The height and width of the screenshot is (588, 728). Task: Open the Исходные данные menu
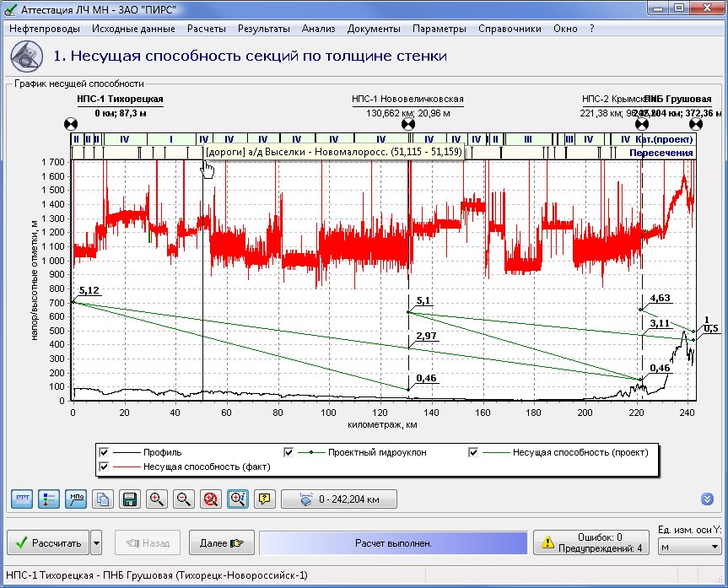[x=134, y=29]
